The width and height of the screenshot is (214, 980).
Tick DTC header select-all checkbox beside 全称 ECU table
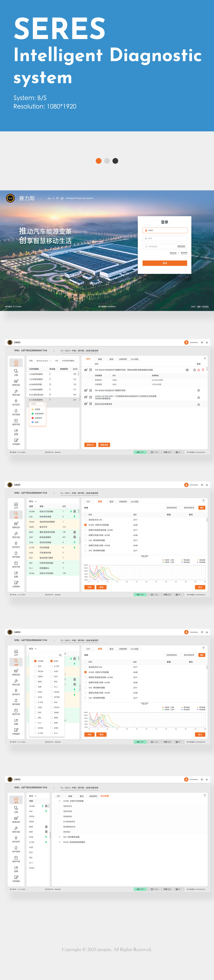pos(85,514)
